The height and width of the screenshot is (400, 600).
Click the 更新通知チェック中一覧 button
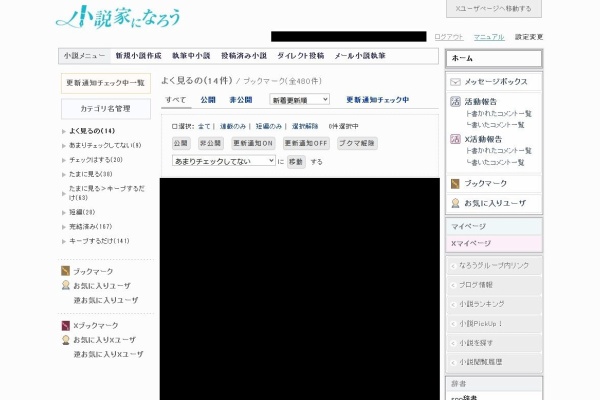[x=106, y=83]
